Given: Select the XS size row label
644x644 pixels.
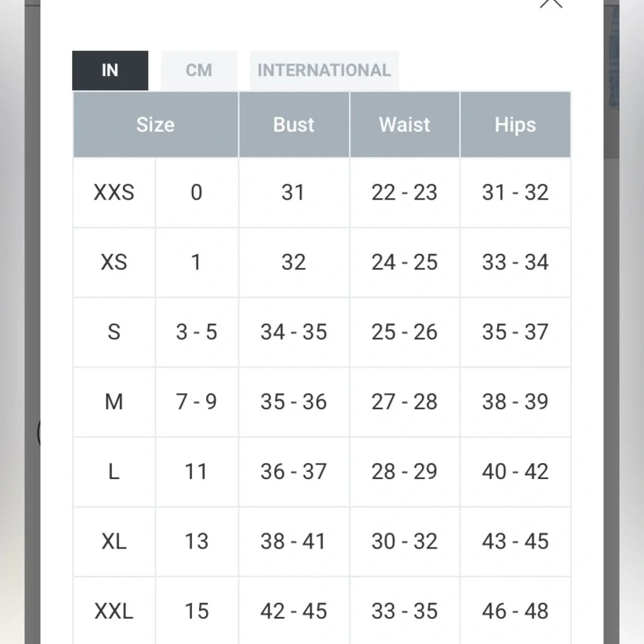Looking at the screenshot, I should coord(114,262).
